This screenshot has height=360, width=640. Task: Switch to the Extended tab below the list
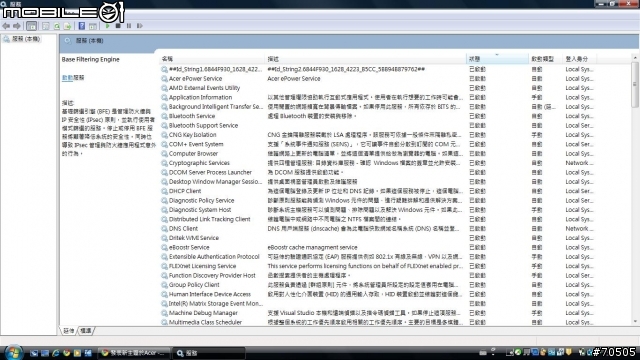69,331
